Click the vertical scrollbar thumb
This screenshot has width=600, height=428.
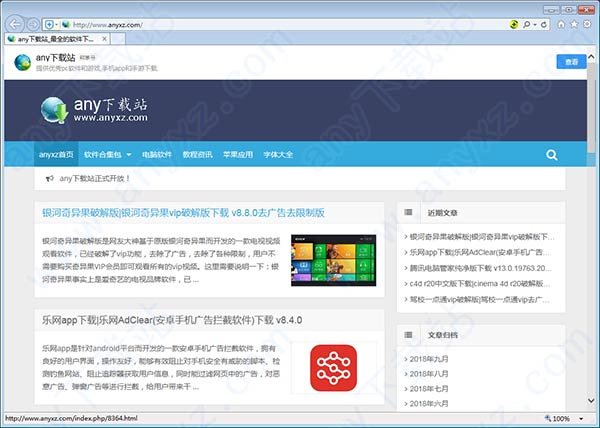pyautogui.click(x=591, y=108)
